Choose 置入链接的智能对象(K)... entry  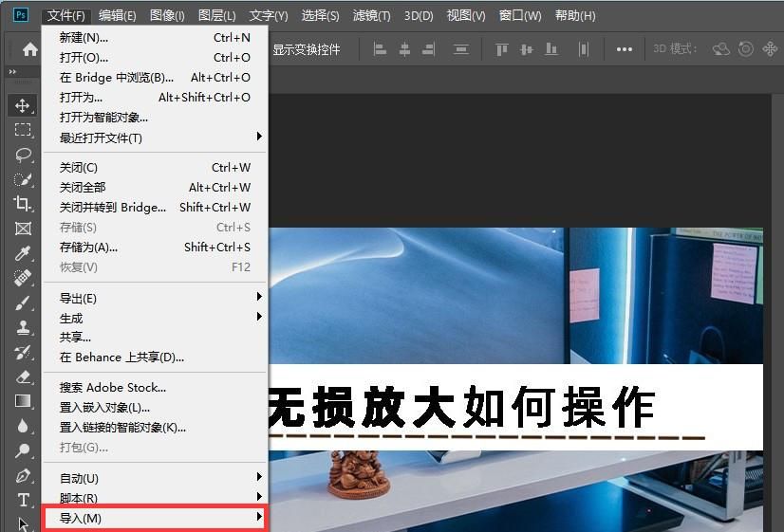155,427
